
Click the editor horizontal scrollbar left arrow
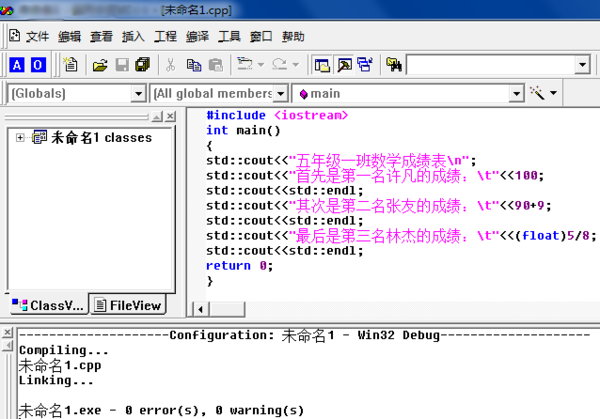[x=199, y=308]
